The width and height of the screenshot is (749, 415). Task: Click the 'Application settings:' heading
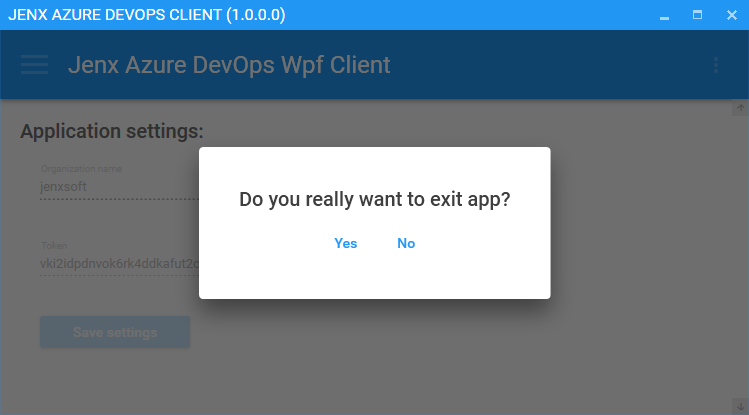112,131
